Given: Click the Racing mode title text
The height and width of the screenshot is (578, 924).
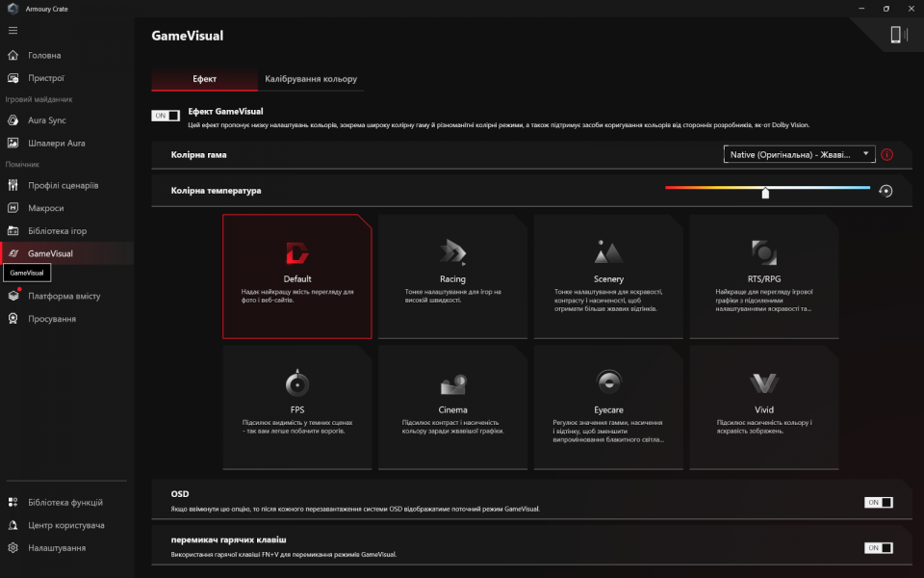Looking at the screenshot, I should coord(452,279).
